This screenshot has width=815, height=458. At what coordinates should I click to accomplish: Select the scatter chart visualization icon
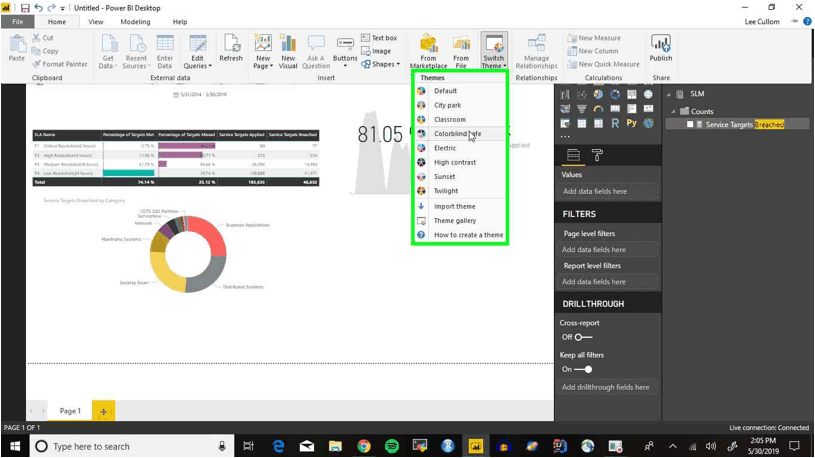click(x=582, y=94)
